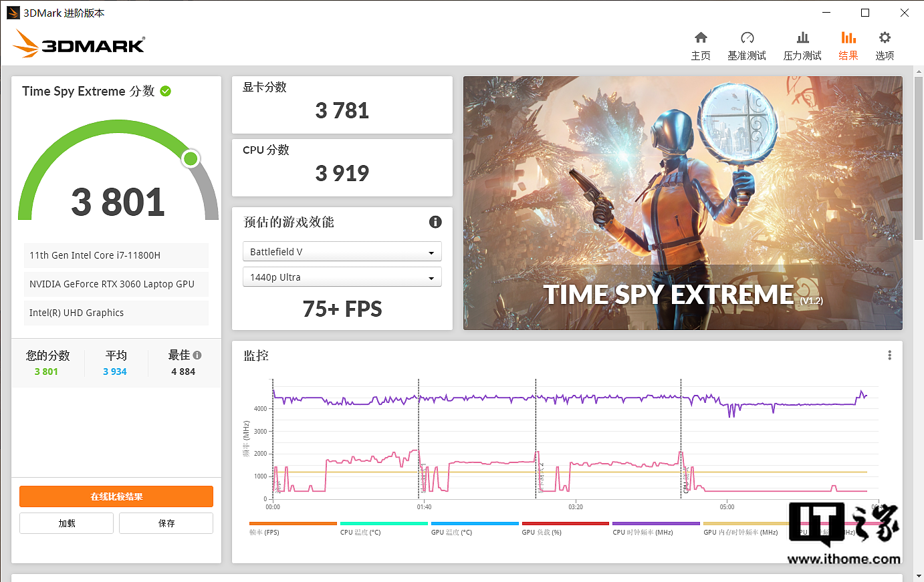This screenshot has height=582, width=924.
Task: Click the 11th Gen Intel Core i7-11800H row
Action: (116, 255)
